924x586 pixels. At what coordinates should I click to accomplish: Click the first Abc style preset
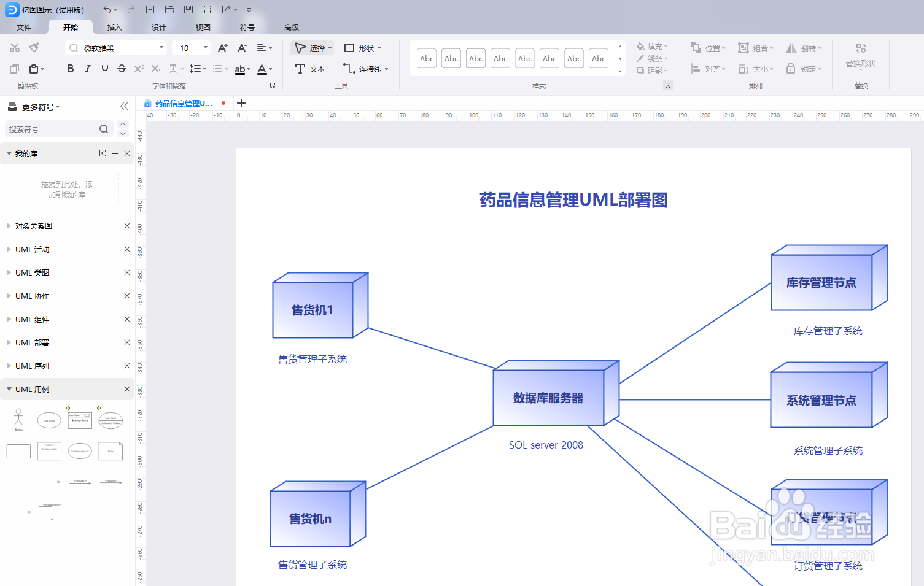coord(426,58)
